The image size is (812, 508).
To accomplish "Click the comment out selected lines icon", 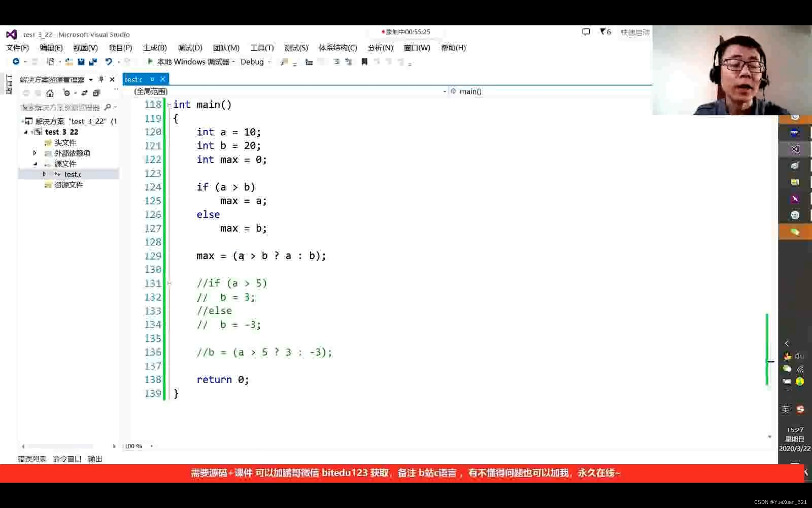I will pyautogui.click(x=337, y=62).
